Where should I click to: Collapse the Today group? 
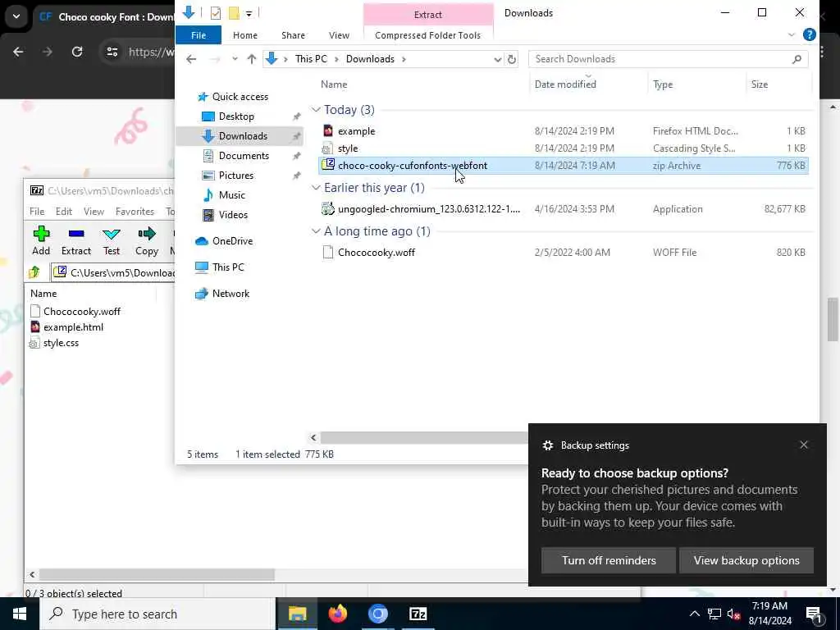click(316, 110)
